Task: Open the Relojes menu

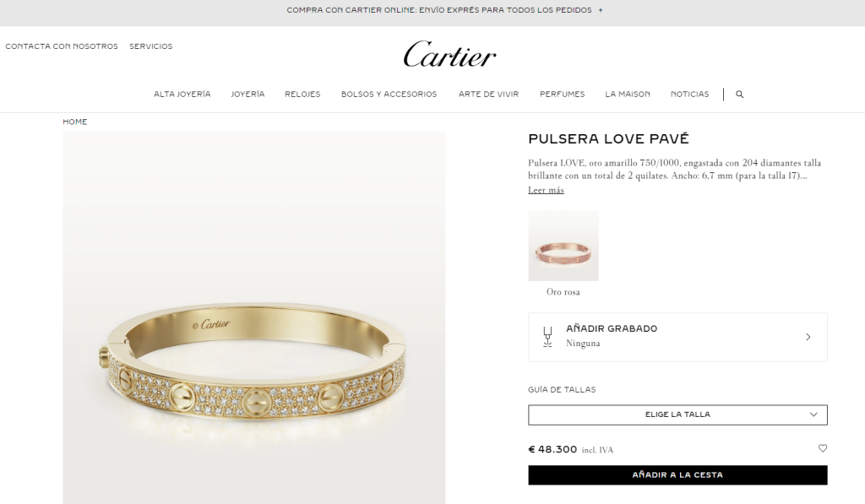Action: [x=302, y=95]
